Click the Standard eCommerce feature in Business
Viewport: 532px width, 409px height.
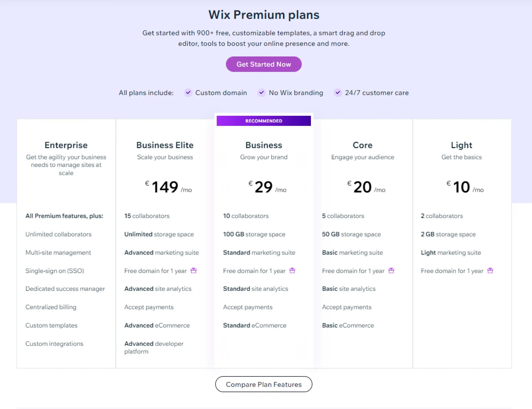click(254, 325)
